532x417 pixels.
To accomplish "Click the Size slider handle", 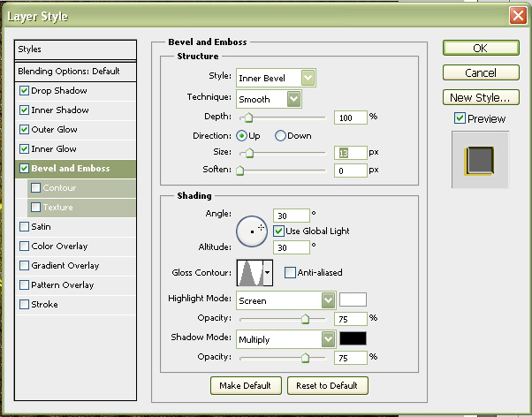I will tap(249, 153).
